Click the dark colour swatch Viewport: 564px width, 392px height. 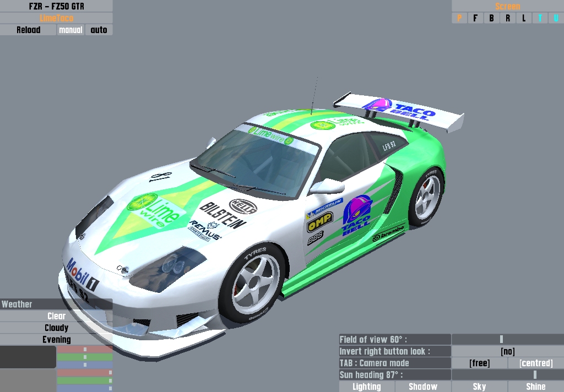coord(28,357)
